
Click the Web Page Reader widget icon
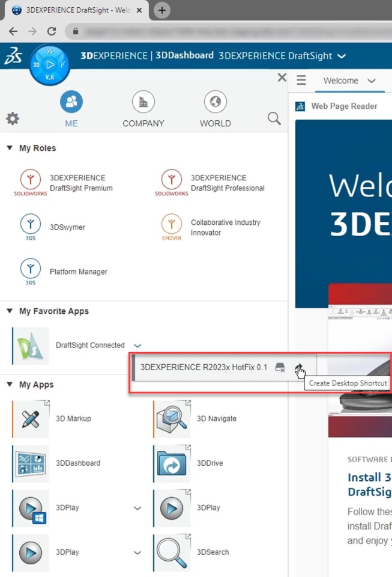(x=300, y=107)
